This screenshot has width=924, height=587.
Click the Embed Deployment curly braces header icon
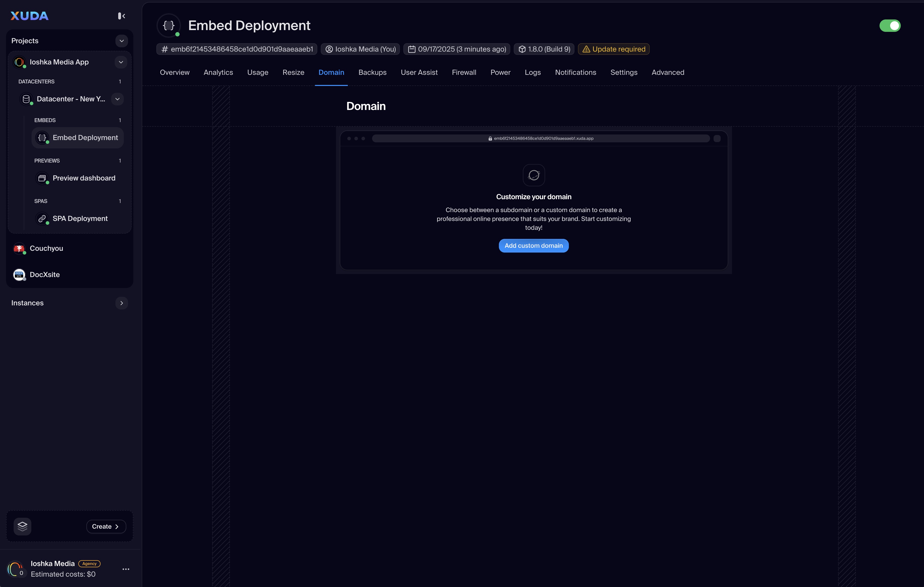point(169,25)
